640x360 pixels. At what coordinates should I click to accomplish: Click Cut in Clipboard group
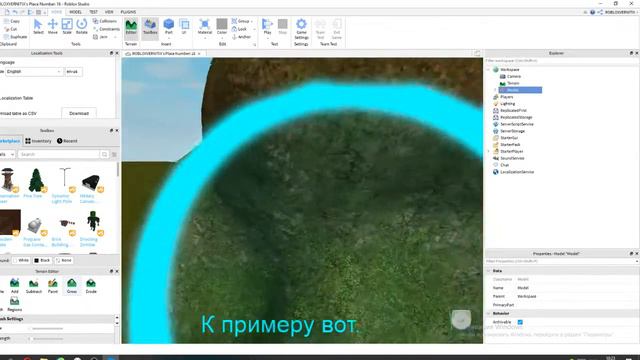point(11,29)
